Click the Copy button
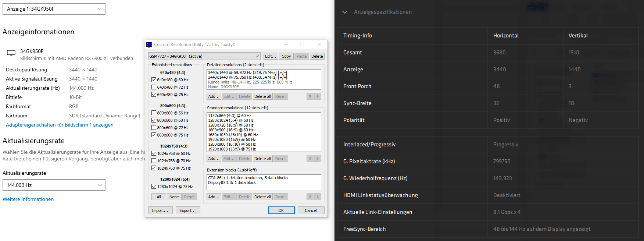The height and width of the screenshot is (241, 644). pyautogui.click(x=286, y=56)
